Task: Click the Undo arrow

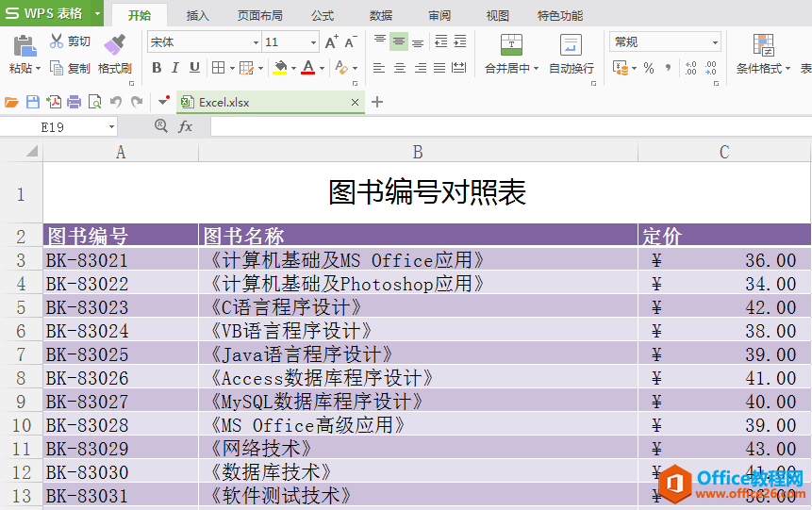Action: (x=115, y=102)
